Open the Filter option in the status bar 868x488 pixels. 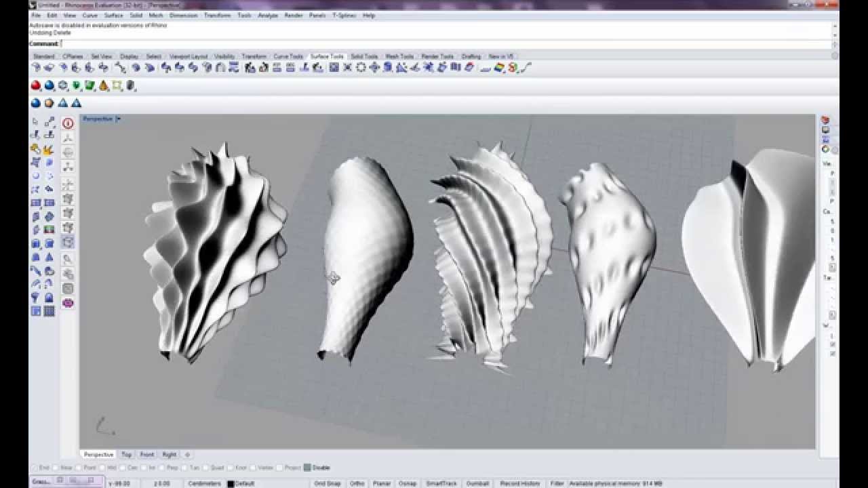pyautogui.click(x=557, y=484)
